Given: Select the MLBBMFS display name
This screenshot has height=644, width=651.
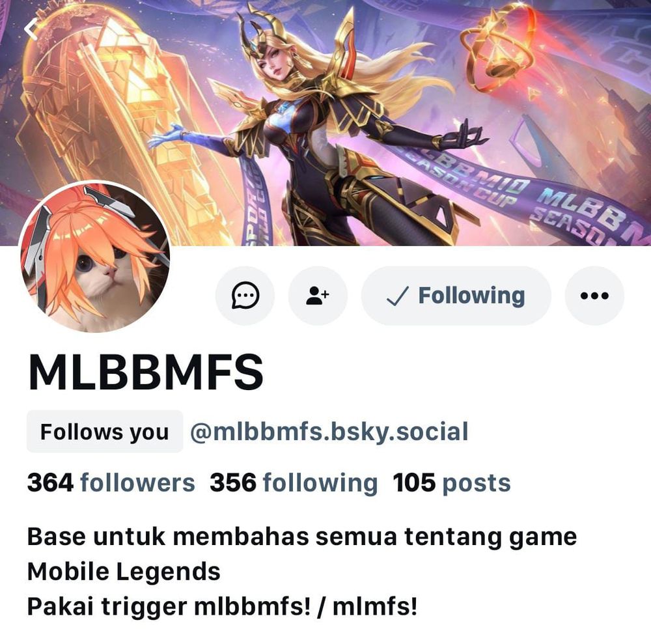Looking at the screenshot, I should pos(145,372).
